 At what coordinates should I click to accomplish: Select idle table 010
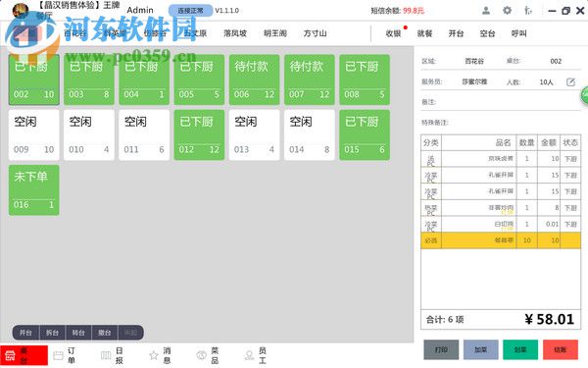coord(89,134)
